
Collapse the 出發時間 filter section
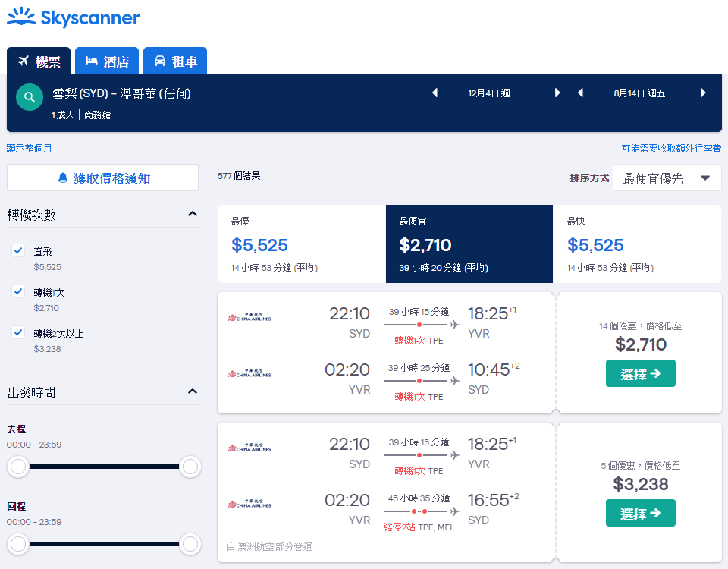pos(192,391)
